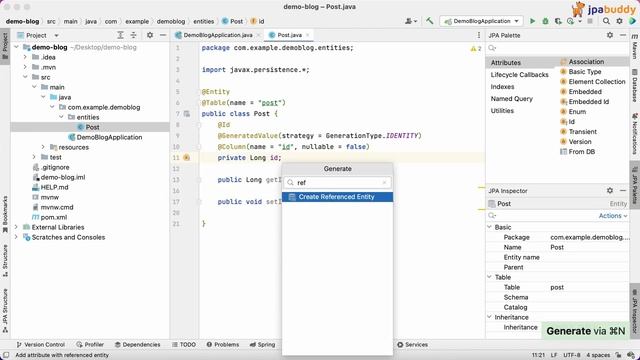Collapse the Table section in JPA Inspector
640x360 pixels.
point(490,277)
